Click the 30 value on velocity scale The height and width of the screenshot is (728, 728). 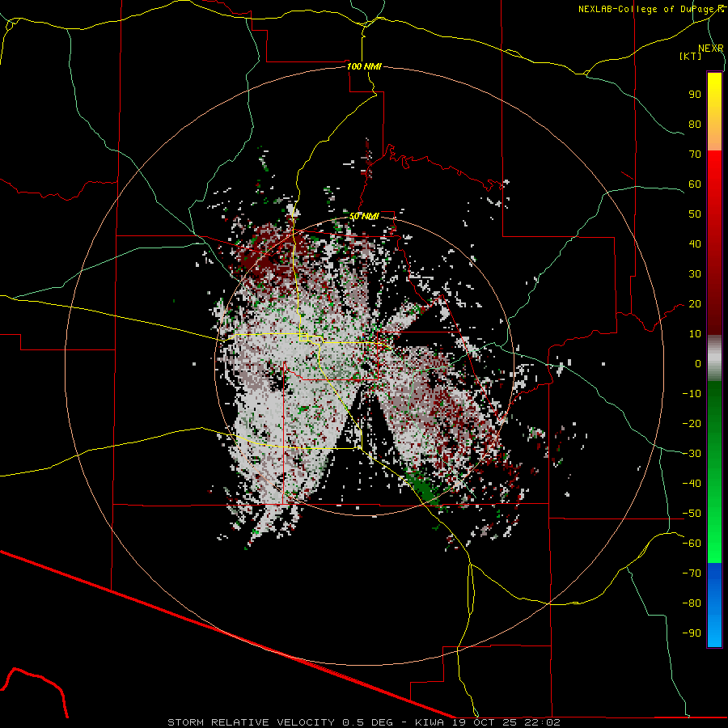pyautogui.click(x=695, y=274)
